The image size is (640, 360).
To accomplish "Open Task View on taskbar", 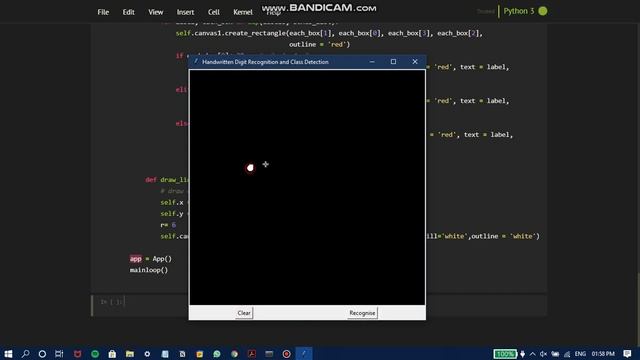I will point(59,354).
